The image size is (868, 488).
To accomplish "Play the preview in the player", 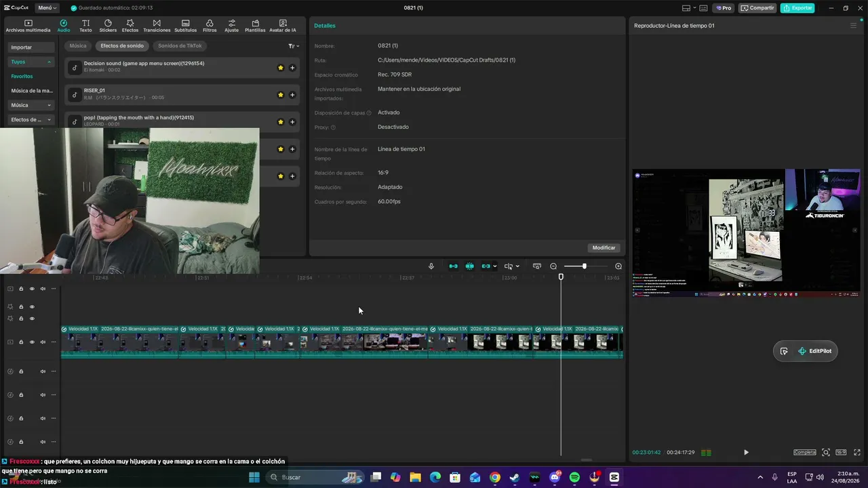I will [746, 452].
